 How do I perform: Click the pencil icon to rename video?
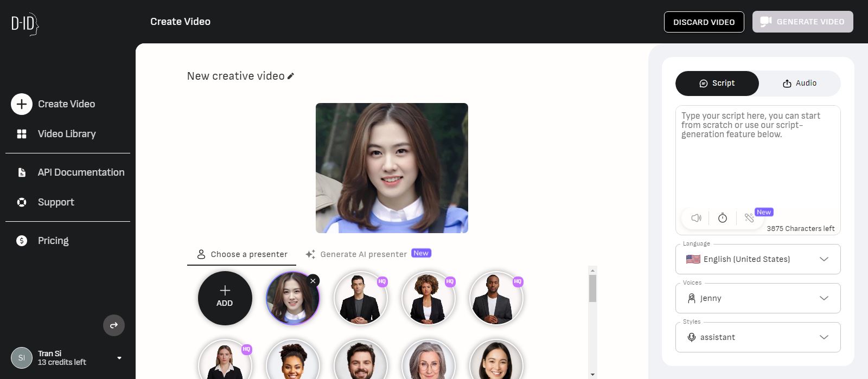(291, 76)
